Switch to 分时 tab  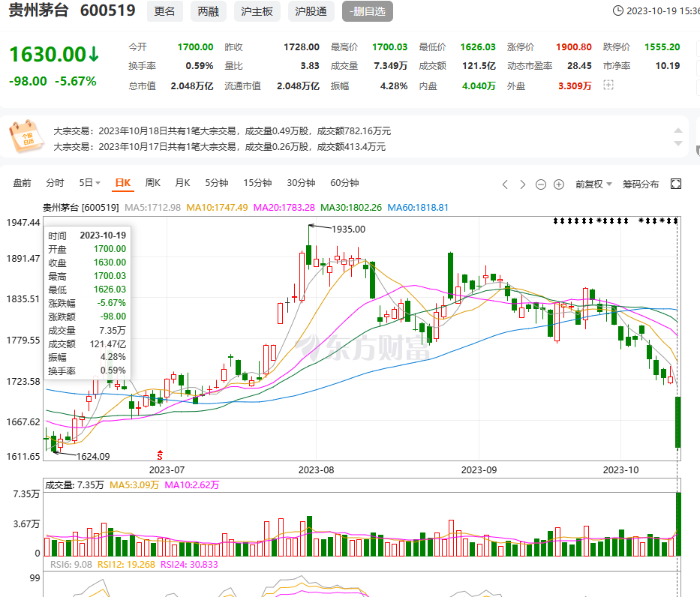tap(55, 183)
